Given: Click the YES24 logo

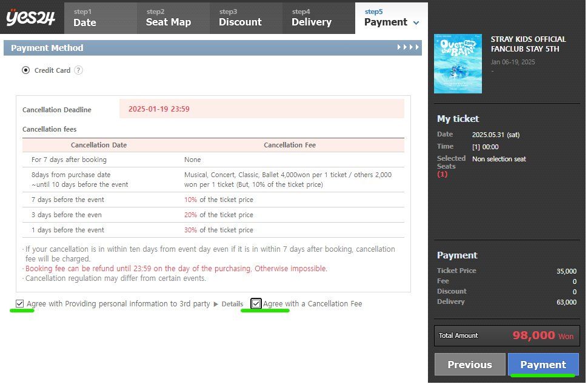Looking at the screenshot, I should (31, 17).
